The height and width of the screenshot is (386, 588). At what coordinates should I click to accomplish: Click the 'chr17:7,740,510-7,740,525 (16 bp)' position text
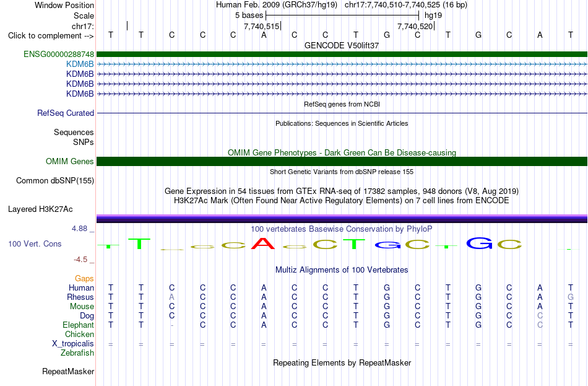(x=406, y=5)
